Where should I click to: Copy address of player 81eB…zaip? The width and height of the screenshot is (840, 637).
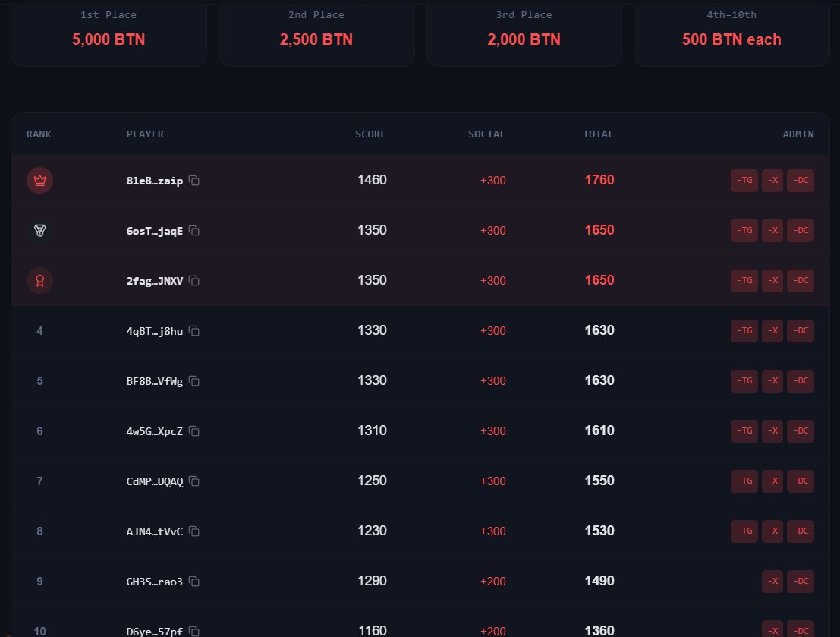tap(194, 181)
